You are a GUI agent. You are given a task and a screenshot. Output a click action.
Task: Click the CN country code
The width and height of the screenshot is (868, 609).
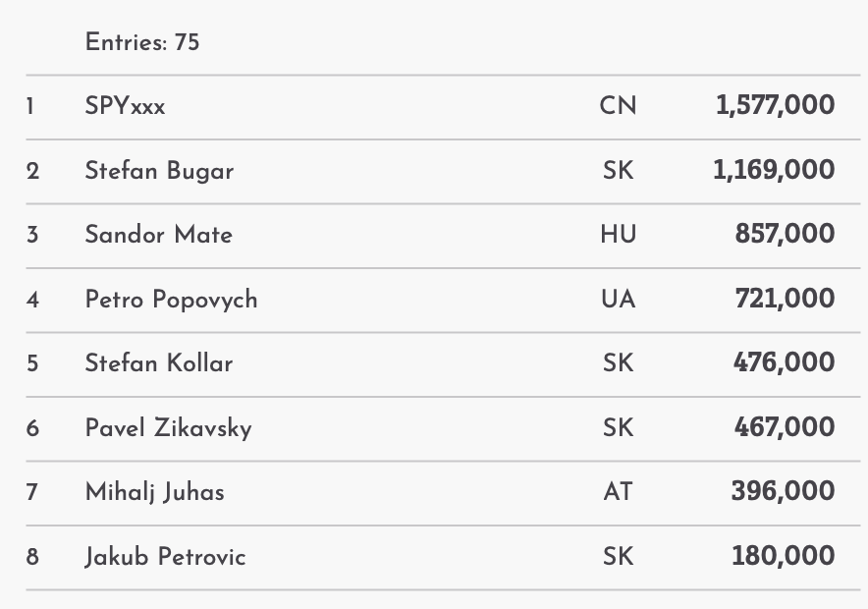coord(618,106)
